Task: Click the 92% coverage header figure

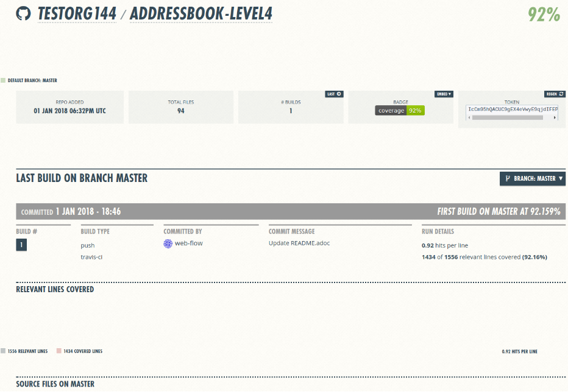Action: [x=544, y=15]
